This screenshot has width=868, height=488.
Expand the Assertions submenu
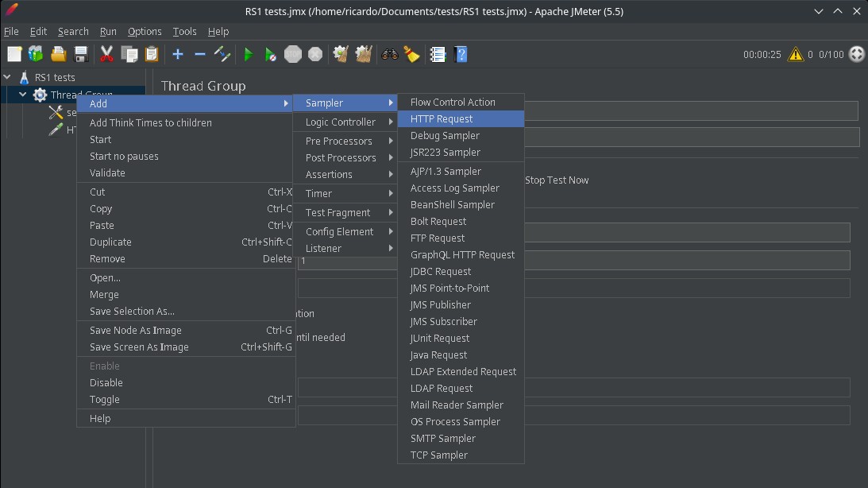click(x=345, y=174)
